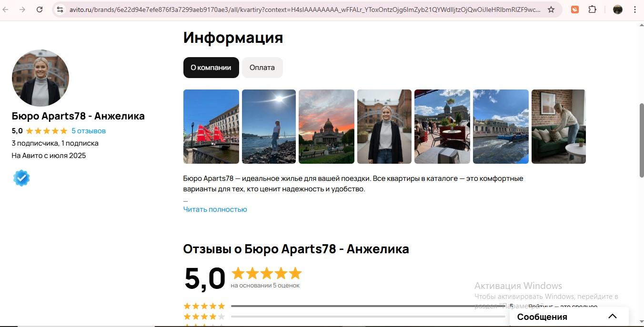
Task: Reload the page with the refresh icon
Action: [x=40, y=10]
